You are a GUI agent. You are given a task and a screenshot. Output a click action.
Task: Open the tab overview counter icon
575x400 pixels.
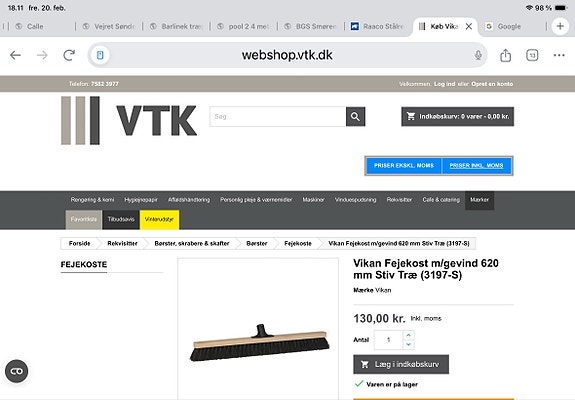(x=532, y=55)
